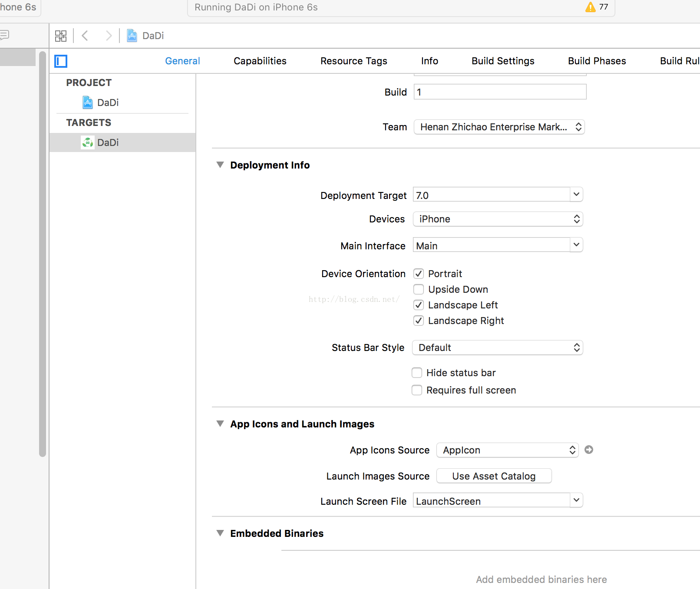
Task: Open the Team popup menu
Action: (x=499, y=127)
